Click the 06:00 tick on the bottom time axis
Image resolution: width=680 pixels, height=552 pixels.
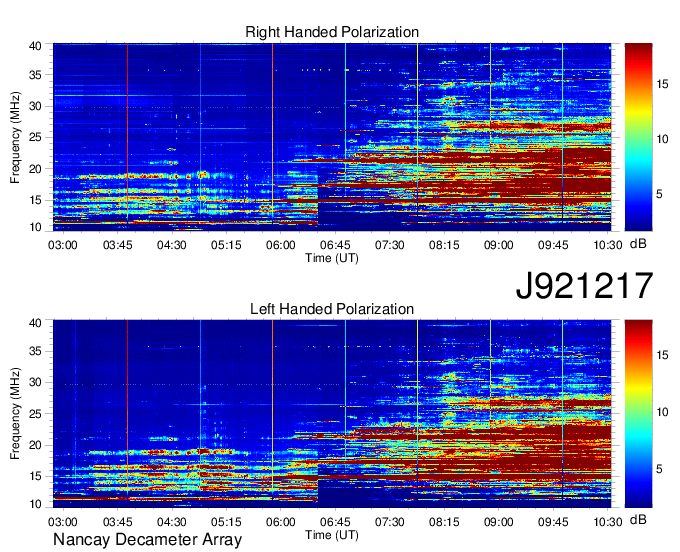point(281,522)
